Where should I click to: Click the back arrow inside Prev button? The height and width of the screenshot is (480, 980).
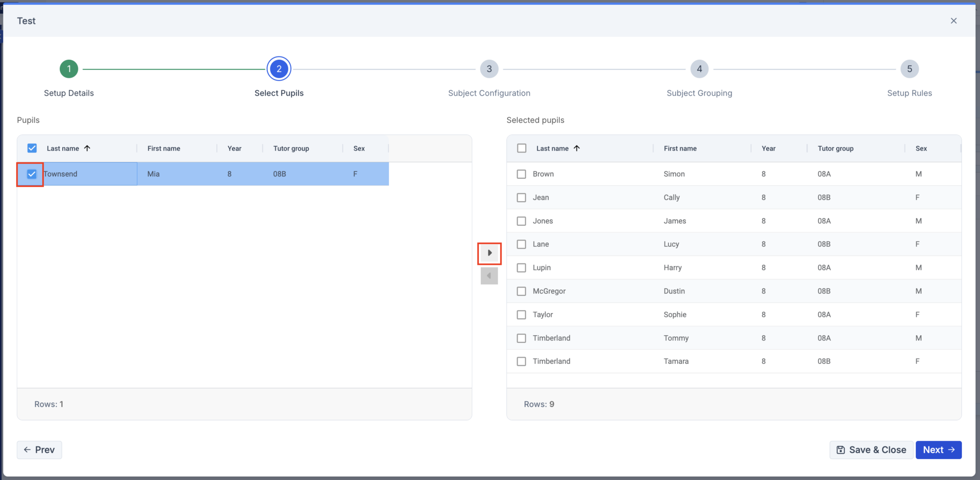[x=27, y=449]
